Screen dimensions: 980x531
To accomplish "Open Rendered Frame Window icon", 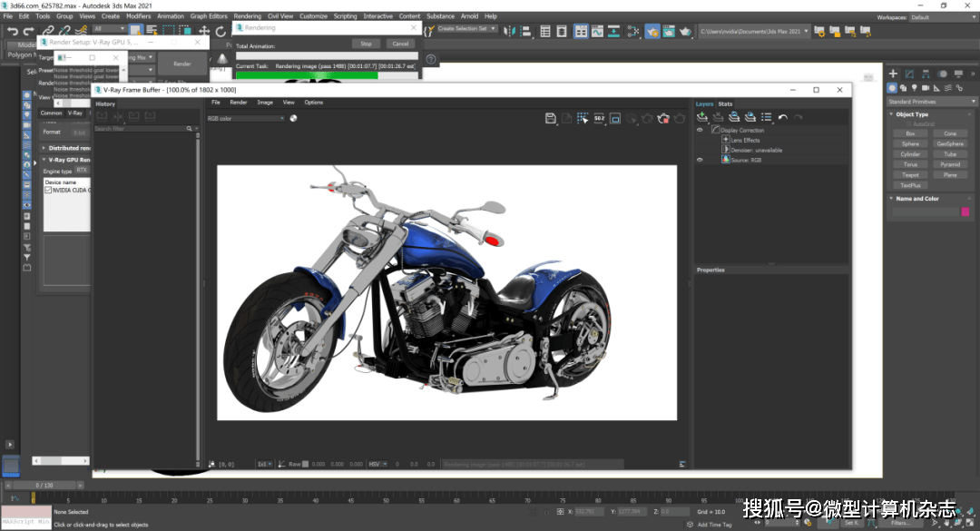I will (x=669, y=31).
